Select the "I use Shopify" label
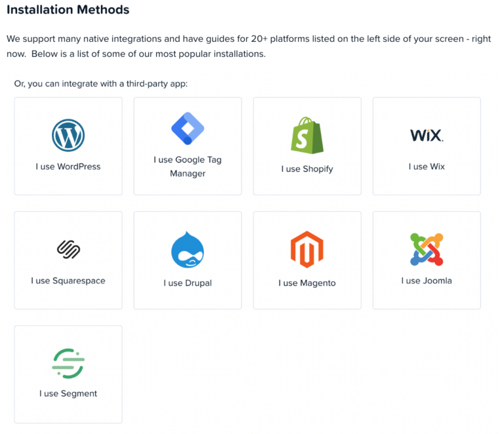This screenshot has height=434, width=504. [x=307, y=168]
